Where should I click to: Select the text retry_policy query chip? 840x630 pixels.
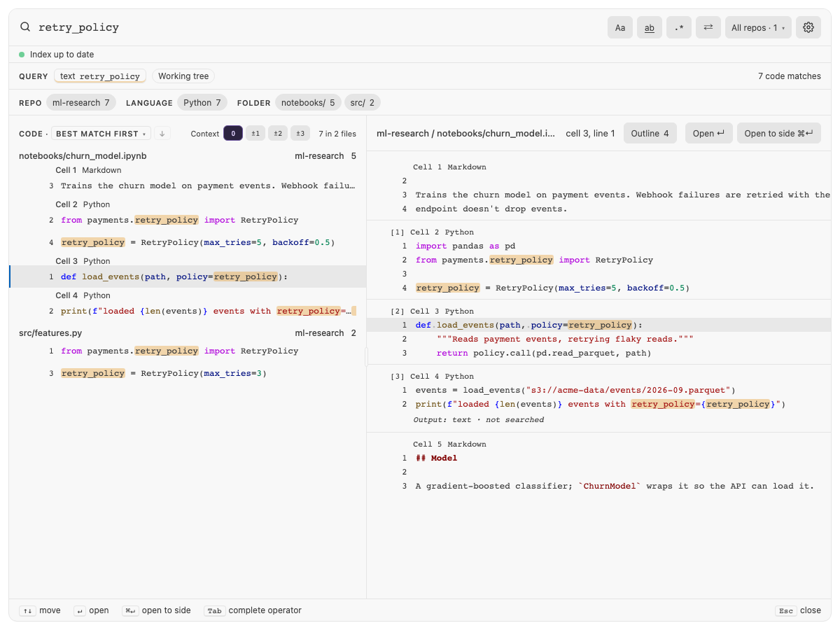click(100, 76)
